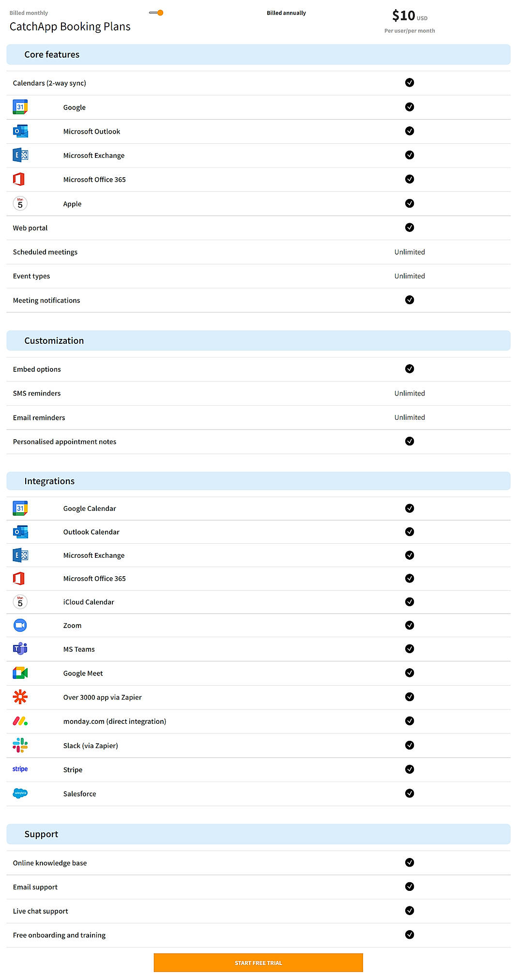Click the Google Meet icon

[20, 673]
